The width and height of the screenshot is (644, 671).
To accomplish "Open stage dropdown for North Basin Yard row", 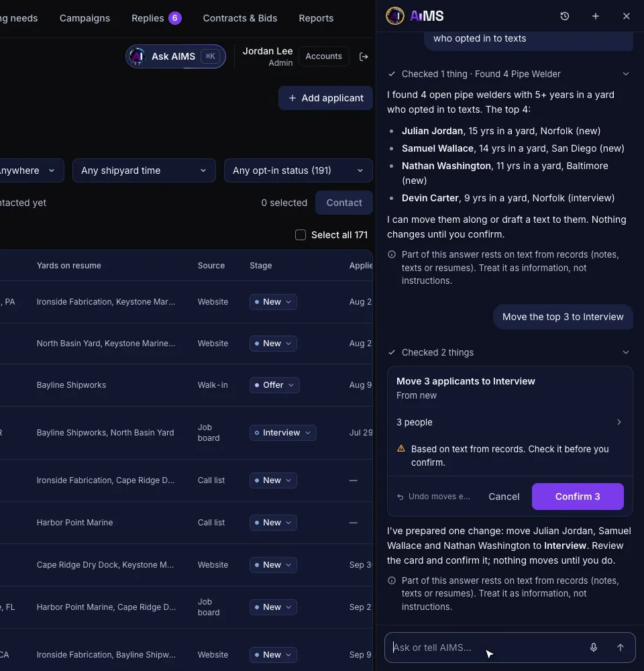I will click(x=273, y=343).
